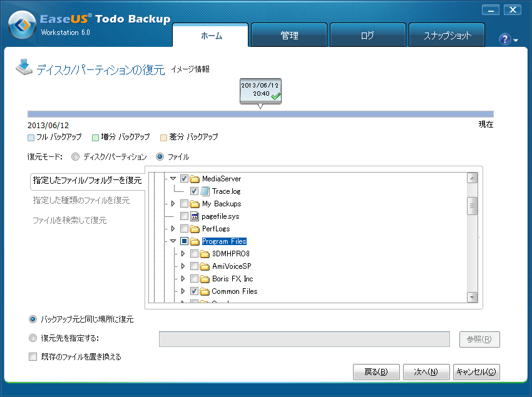The height and width of the screenshot is (397, 532).
Task: Click the 戻る(B) back button
Action: tap(376, 372)
